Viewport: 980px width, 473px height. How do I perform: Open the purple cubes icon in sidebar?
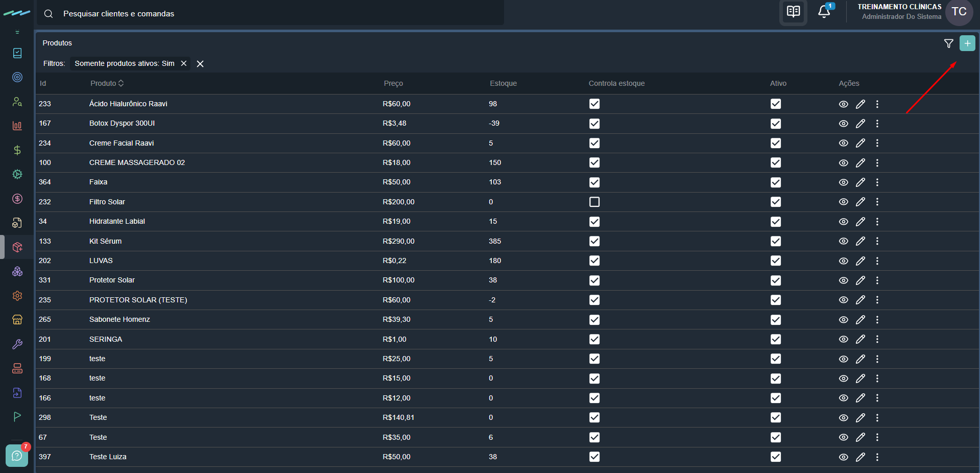pyautogui.click(x=17, y=271)
